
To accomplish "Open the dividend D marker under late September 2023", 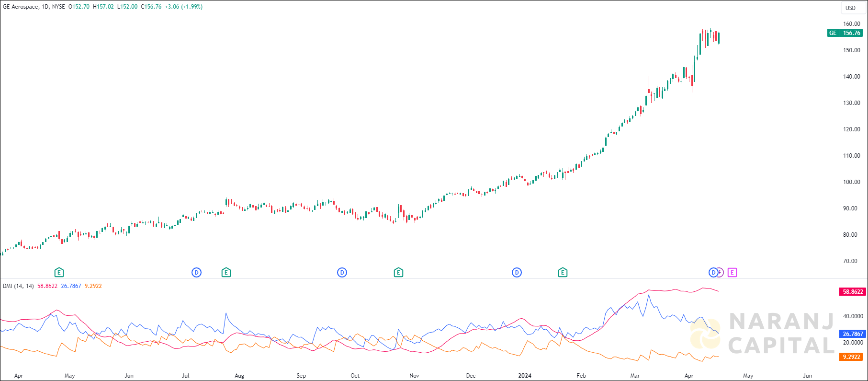I will (342, 272).
